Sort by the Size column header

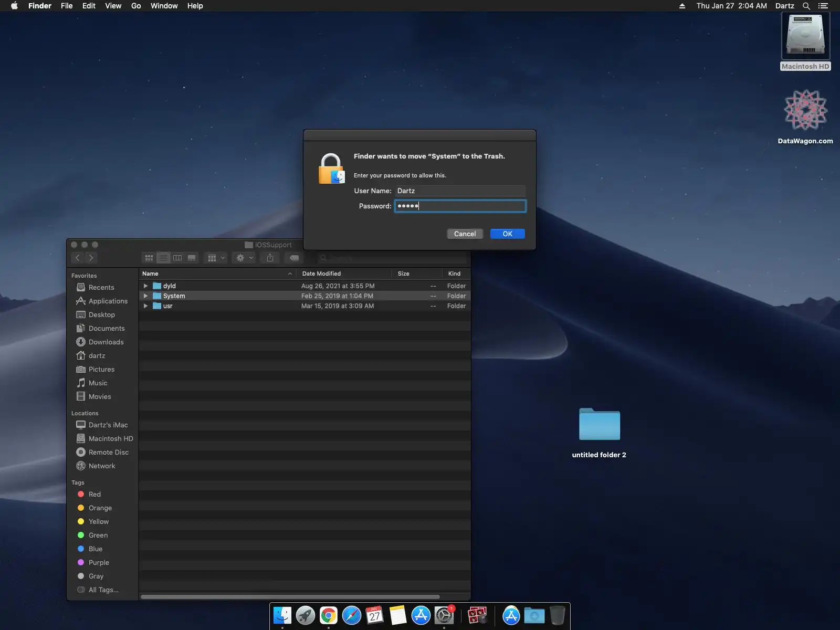click(x=417, y=274)
